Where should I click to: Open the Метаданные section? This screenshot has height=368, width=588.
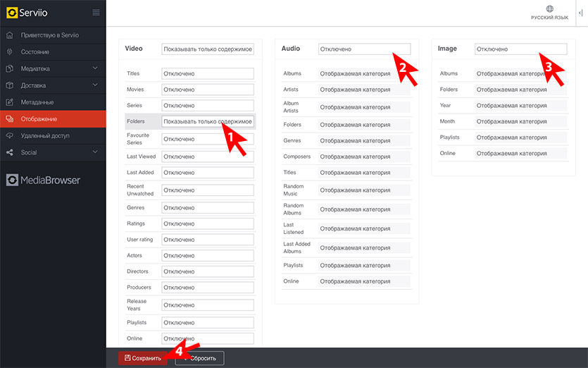(x=37, y=102)
